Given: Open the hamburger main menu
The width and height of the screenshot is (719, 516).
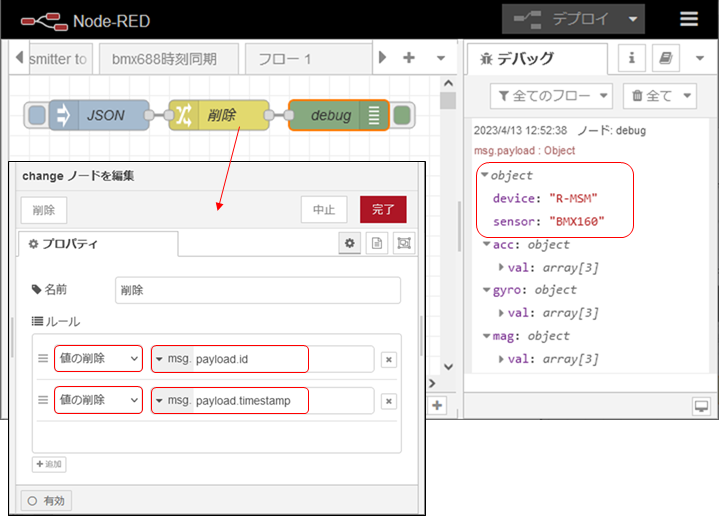Looking at the screenshot, I should [x=689, y=19].
